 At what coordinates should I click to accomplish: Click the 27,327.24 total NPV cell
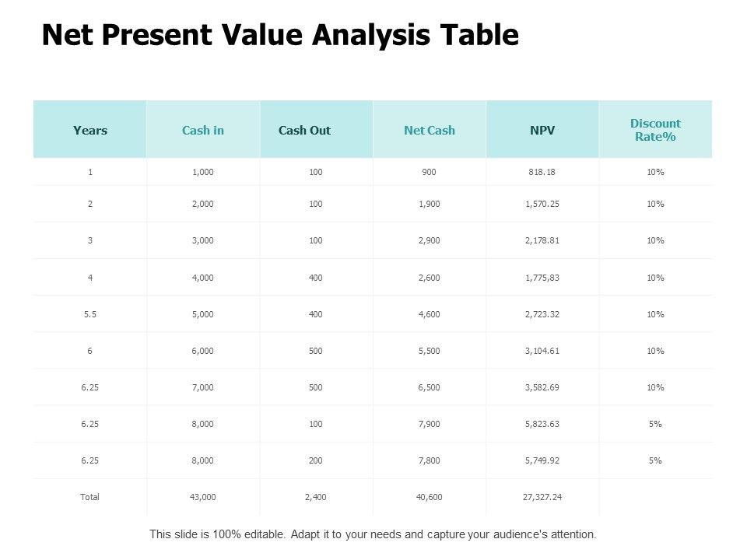542,496
